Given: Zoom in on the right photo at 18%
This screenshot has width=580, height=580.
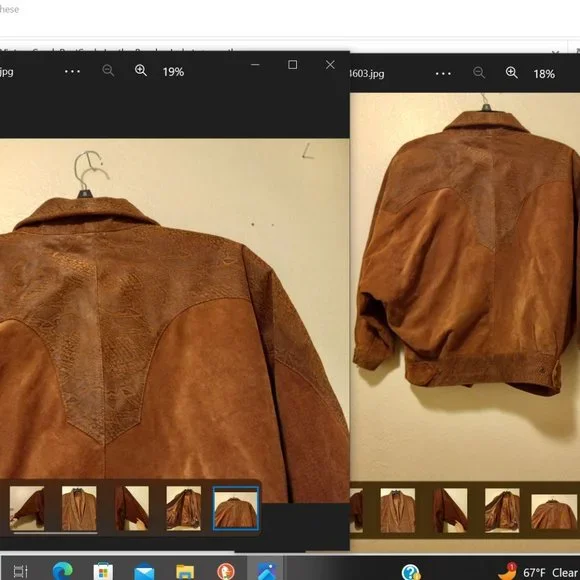Looking at the screenshot, I should 512,72.
